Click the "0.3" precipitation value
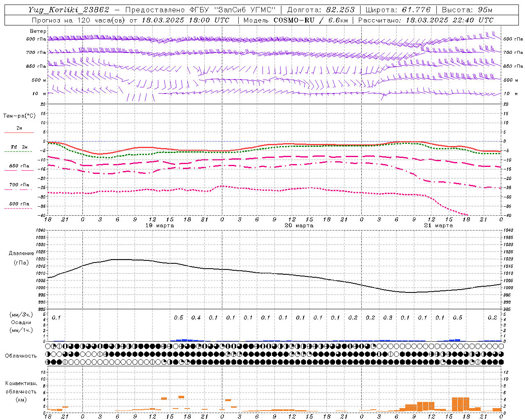 pos(388,317)
